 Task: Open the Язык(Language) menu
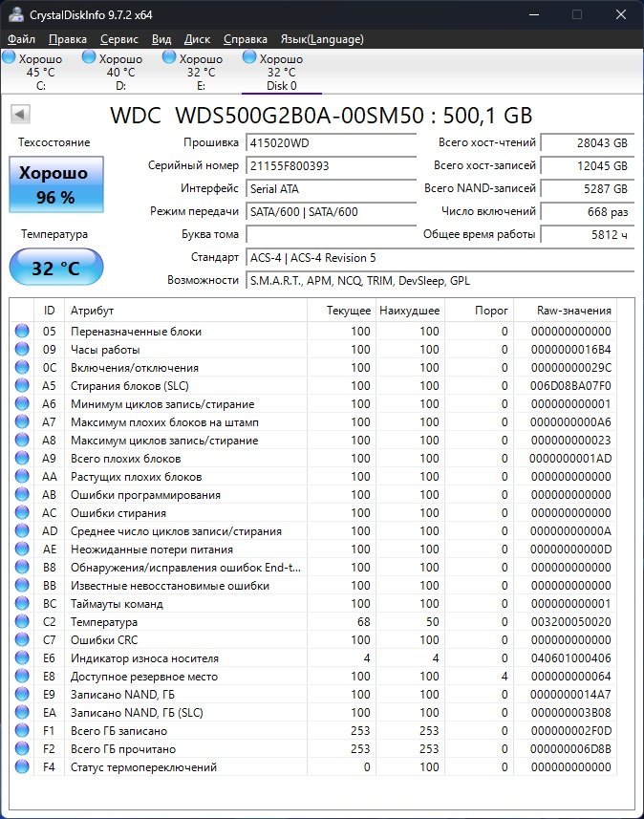pos(321,39)
